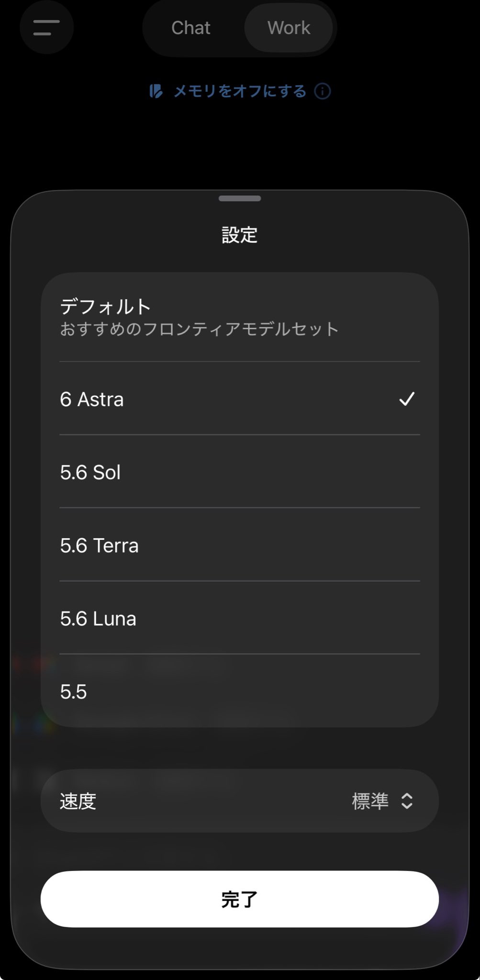Open the 速度 speed dropdown
Image resolution: width=480 pixels, height=980 pixels.
point(240,801)
